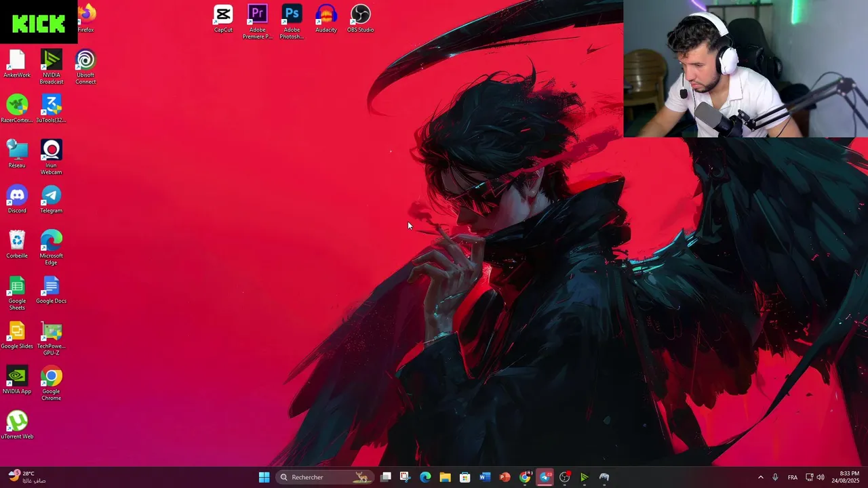868x488 pixels.
Task: Launch Ubisoft Connect from desktop
Action: (x=86, y=67)
